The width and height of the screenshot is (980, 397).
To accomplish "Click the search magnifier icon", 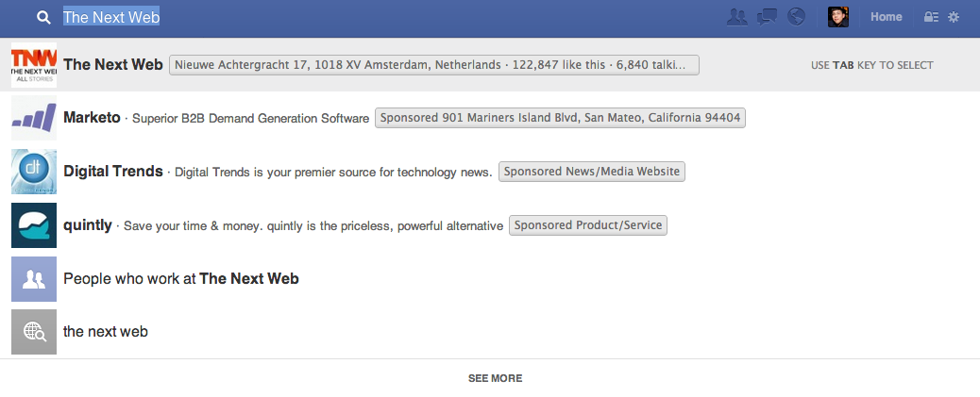I will tap(43, 18).
